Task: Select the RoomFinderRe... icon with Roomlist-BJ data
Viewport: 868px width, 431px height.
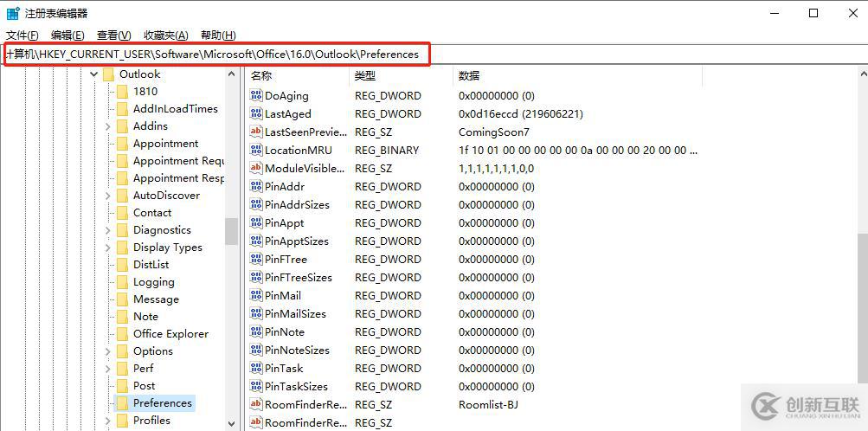Action: tap(256, 404)
